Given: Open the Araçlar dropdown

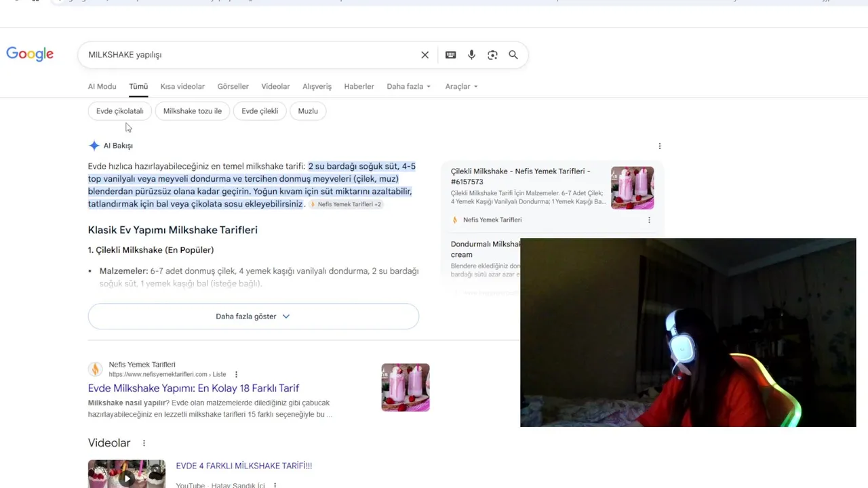Looking at the screenshot, I should click(461, 87).
